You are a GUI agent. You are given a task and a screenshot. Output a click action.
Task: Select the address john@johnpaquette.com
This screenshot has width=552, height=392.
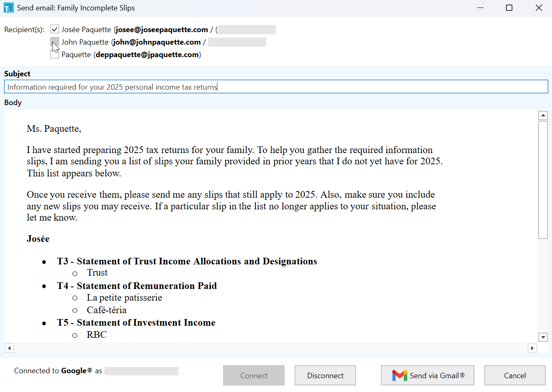[156, 42]
